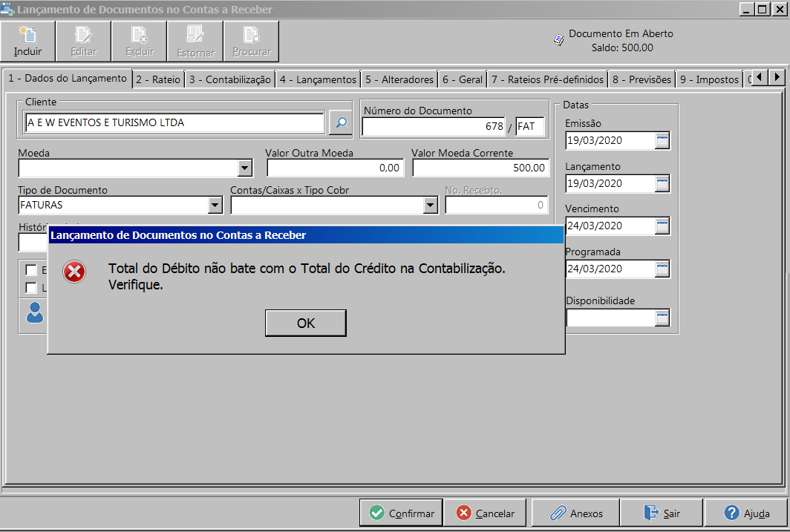The width and height of the screenshot is (790, 532).
Task: Click the FAT document series field
Action: (x=530, y=126)
